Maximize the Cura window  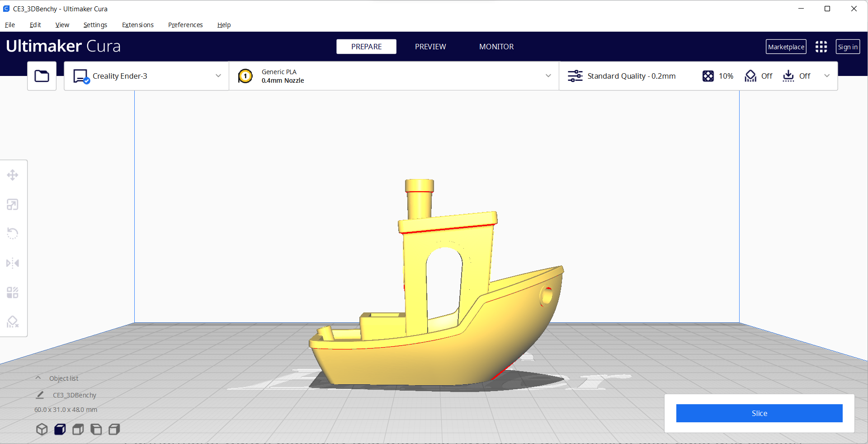(827, 9)
